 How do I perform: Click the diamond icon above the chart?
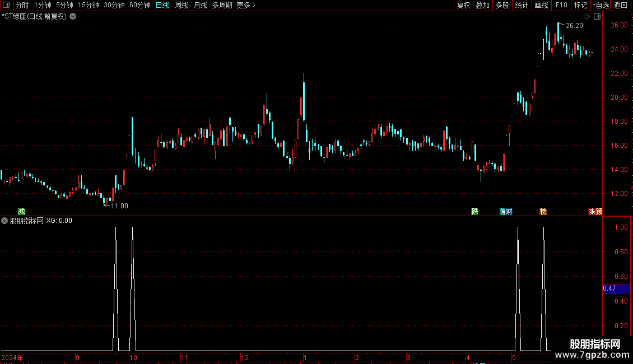click(x=587, y=17)
